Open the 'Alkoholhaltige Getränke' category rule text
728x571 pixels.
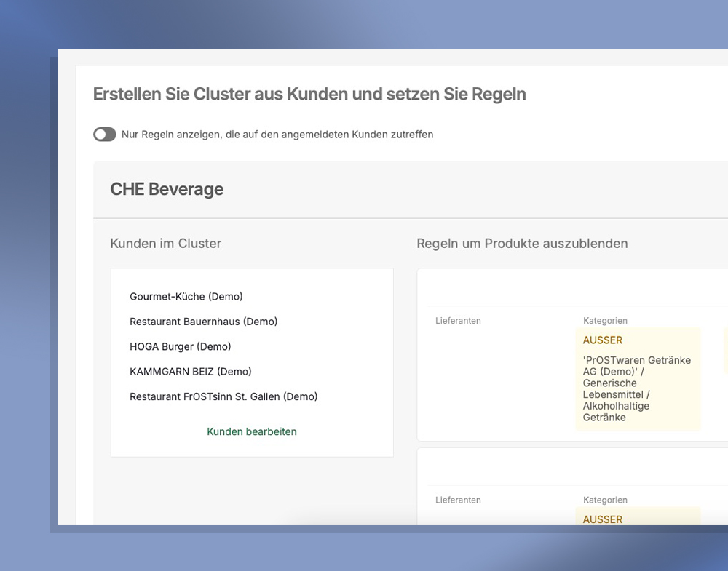pos(616,412)
